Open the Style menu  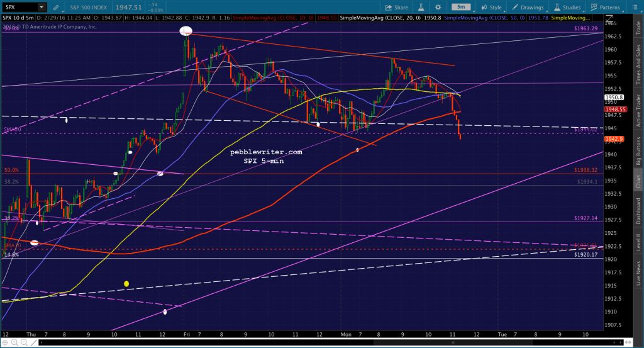[x=492, y=8]
